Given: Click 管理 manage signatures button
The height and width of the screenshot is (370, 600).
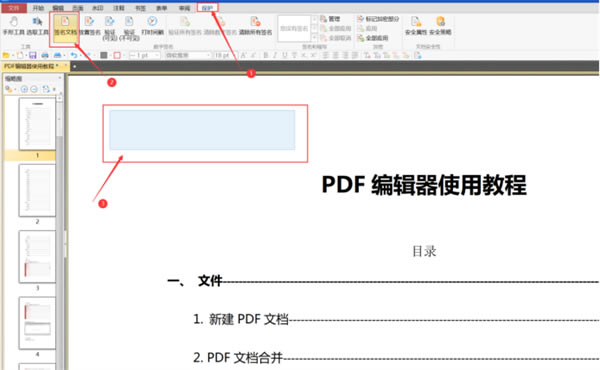Looking at the screenshot, I should 330,19.
